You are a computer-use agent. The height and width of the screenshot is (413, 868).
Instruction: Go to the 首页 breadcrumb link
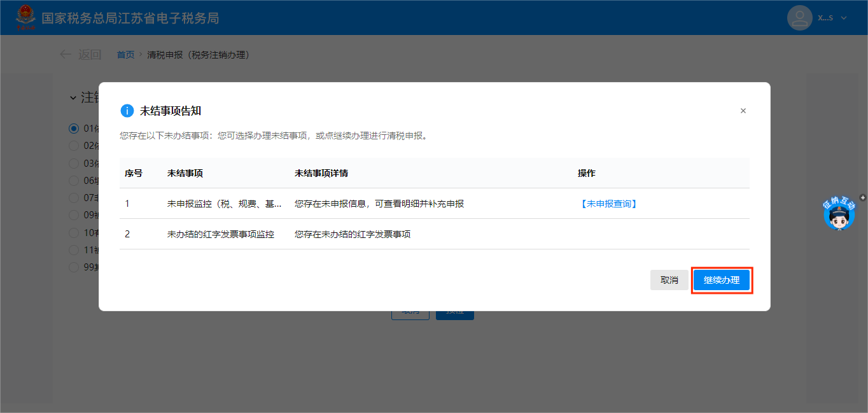click(125, 55)
